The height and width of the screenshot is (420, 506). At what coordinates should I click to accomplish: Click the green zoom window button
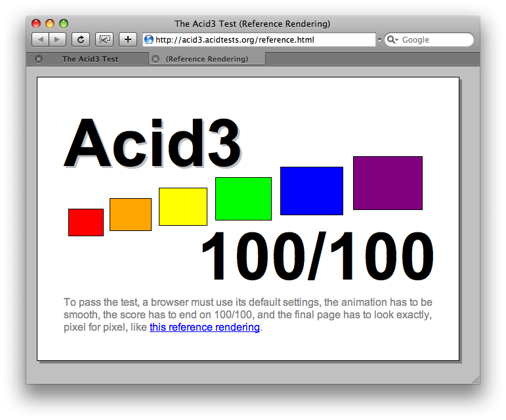[x=64, y=24]
